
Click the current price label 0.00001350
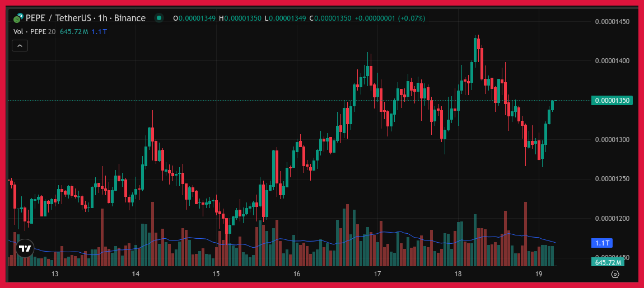pyautogui.click(x=612, y=101)
